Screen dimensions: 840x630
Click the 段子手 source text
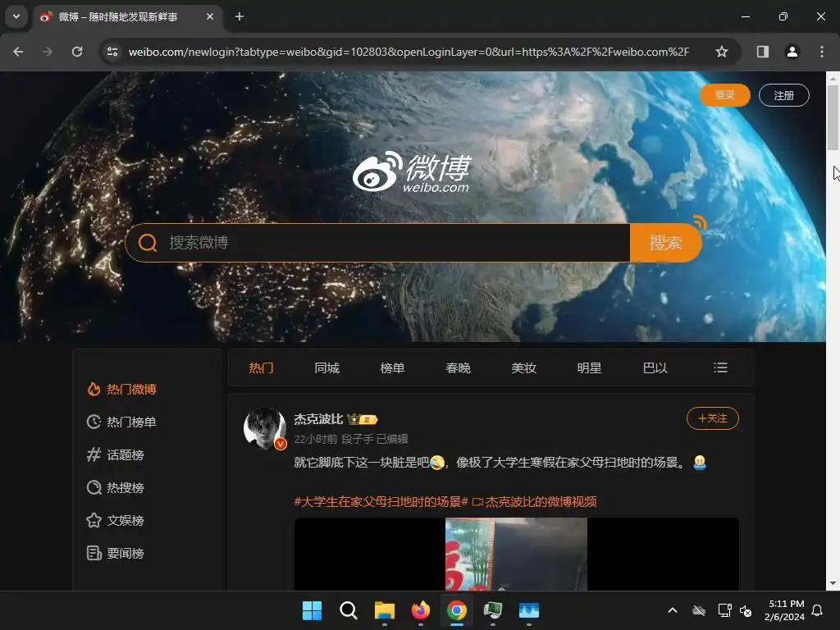(x=358, y=440)
